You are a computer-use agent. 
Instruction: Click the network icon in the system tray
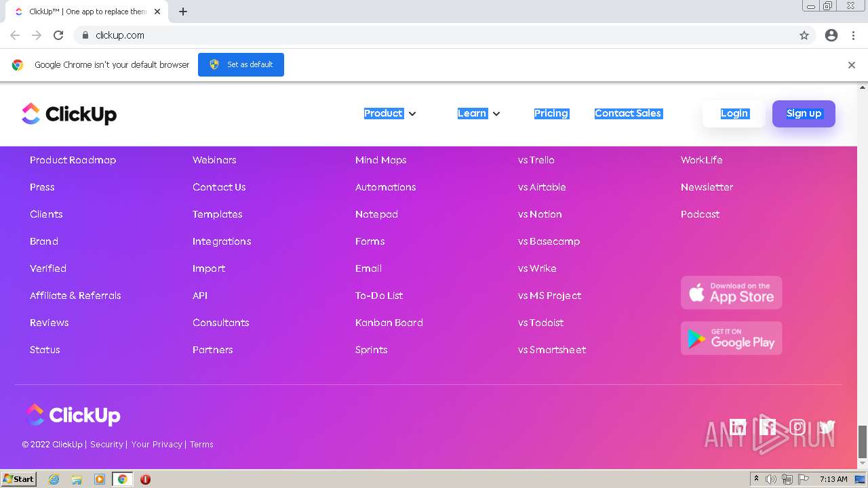pos(787,479)
